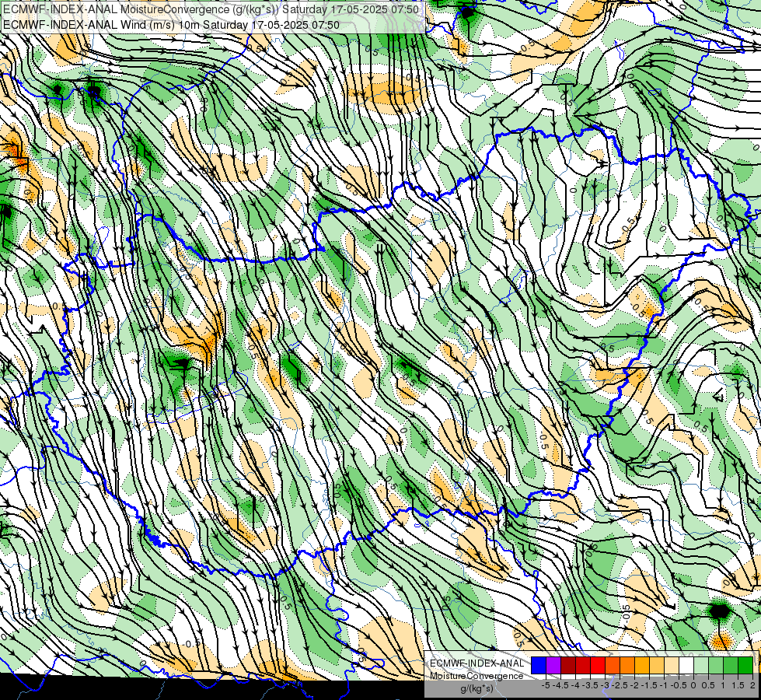This screenshot has height=700, width=761.
Task: Click the legend tick label -3.5
Action: pyautogui.click(x=590, y=685)
